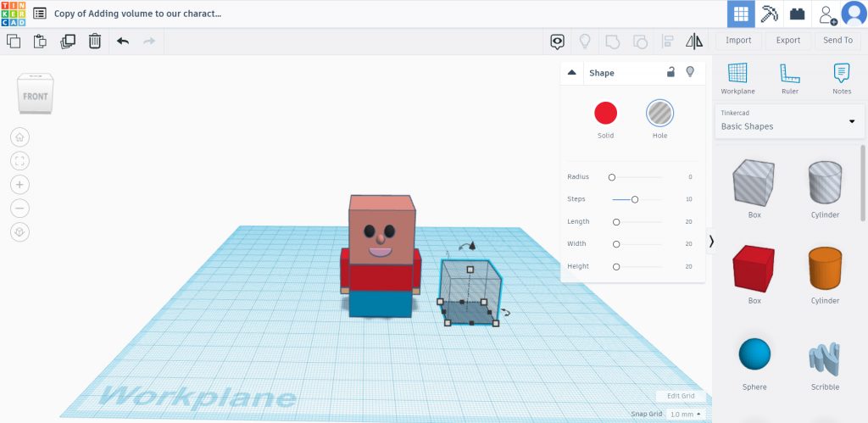The image size is (868, 423).
Task: Set the shape to Hole
Action: click(659, 113)
